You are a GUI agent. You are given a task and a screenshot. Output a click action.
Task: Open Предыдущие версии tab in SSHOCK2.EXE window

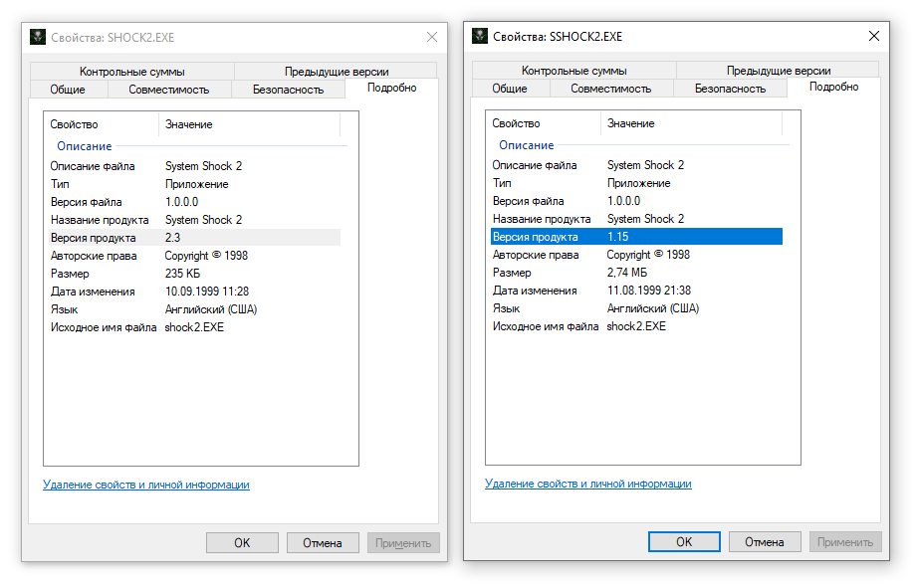[778, 71]
